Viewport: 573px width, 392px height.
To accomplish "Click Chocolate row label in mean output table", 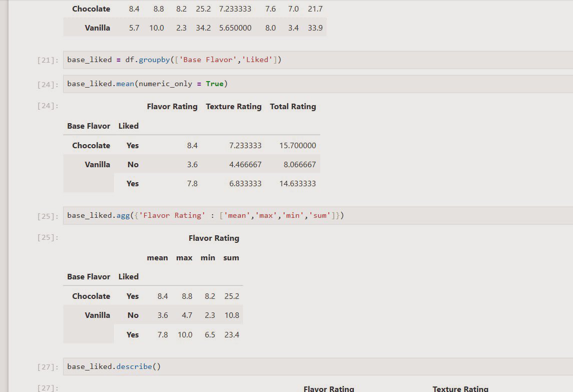I will point(91,146).
